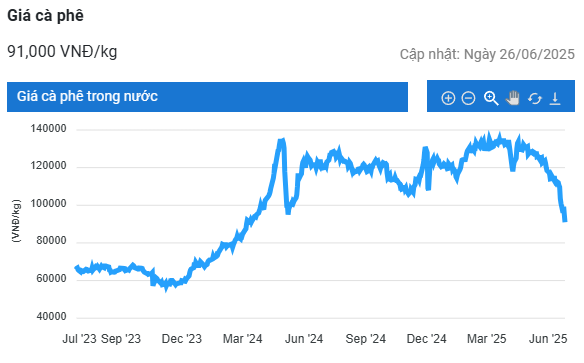
Task: Click the '(VNĐ/kg)' y-axis title
Action: [x=16, y=222]
